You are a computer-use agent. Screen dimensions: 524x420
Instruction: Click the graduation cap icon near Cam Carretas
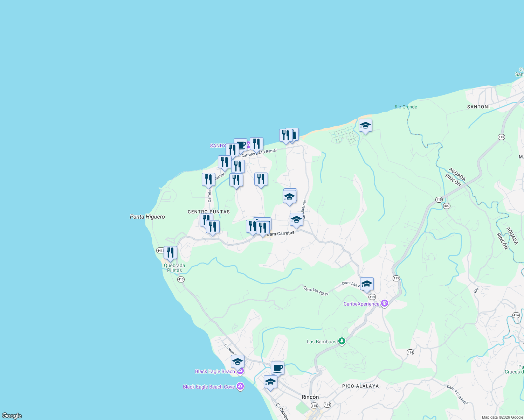click(x=296, y=219)
